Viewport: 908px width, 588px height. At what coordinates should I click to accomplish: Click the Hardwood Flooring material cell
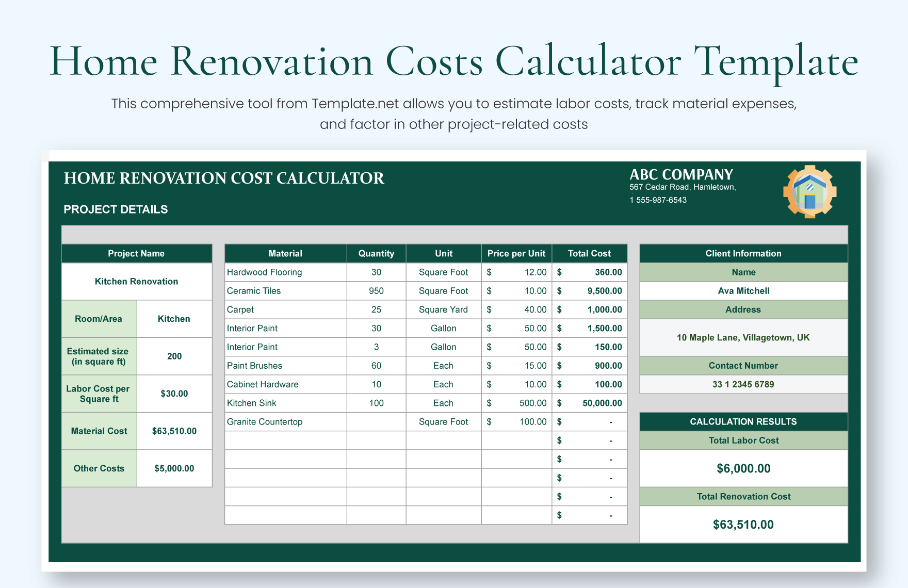point(286,272)
